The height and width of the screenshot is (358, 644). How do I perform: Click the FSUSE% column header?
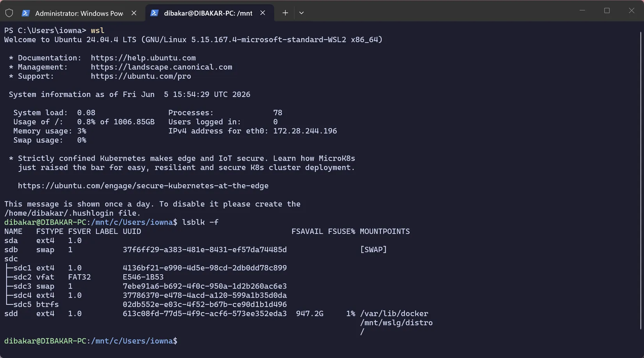click(342, 231)
